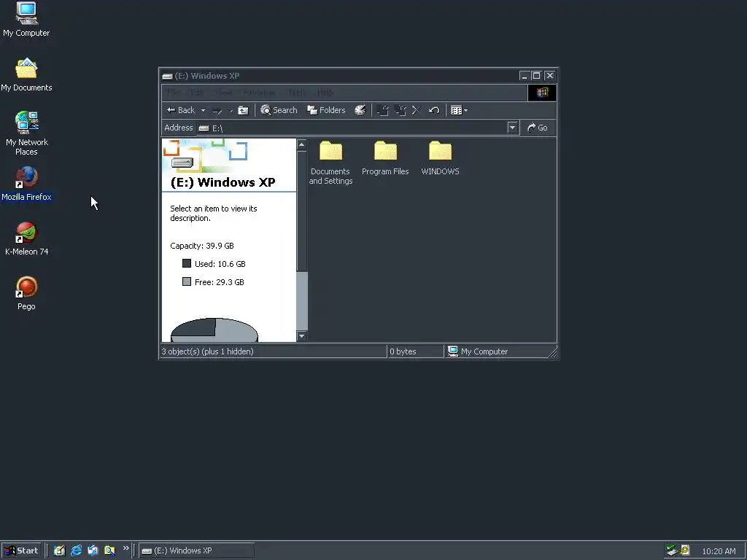Open the Favorites menu
Image resolution: width=747 pixels, height=560 pixels.
[259, 93]
